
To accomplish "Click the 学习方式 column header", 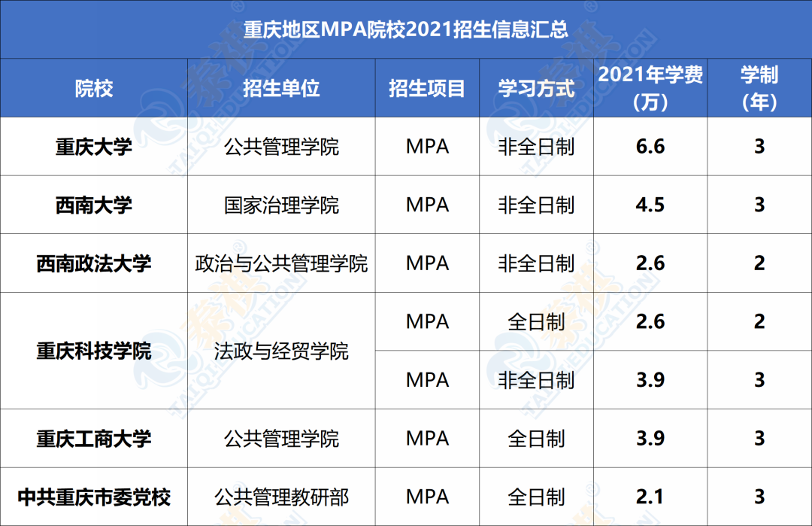I will point(536,89).
